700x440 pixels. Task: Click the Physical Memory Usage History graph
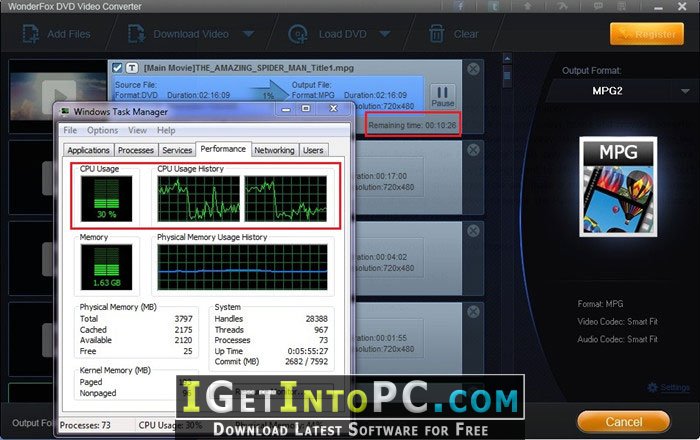(x=242, y=267)
